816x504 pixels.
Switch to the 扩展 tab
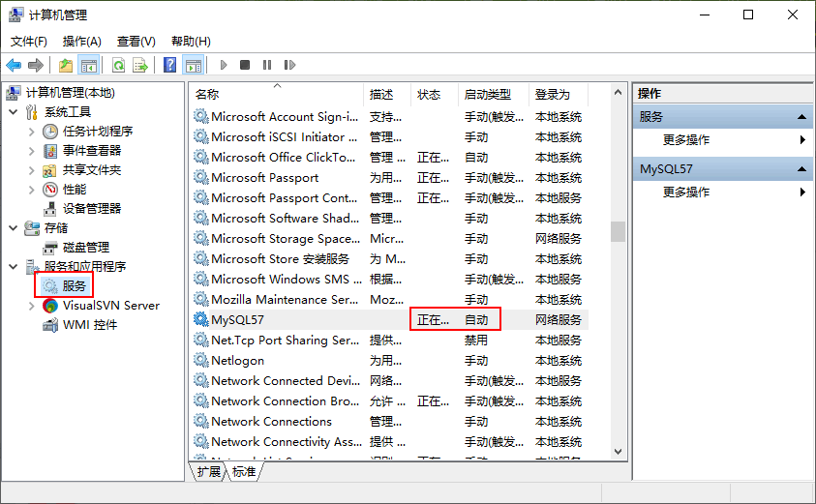tap(209, 472)
